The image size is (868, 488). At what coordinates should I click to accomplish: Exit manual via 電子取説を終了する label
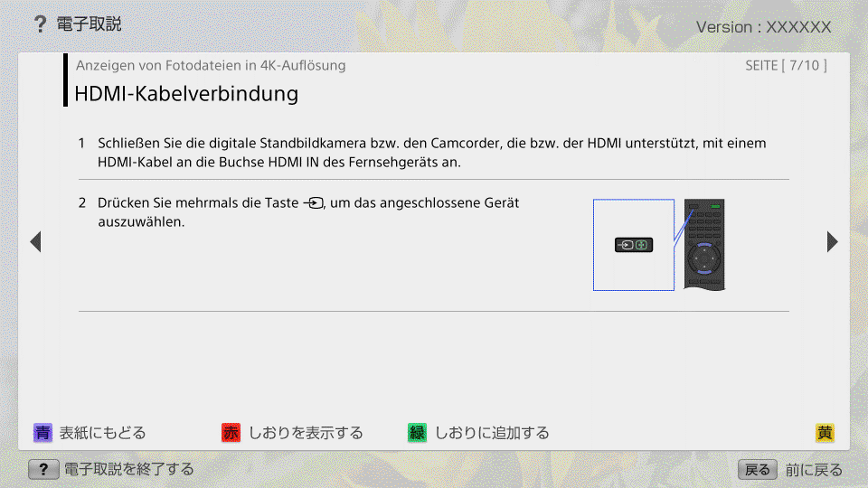pyautogui.click(x=128, y=469)
